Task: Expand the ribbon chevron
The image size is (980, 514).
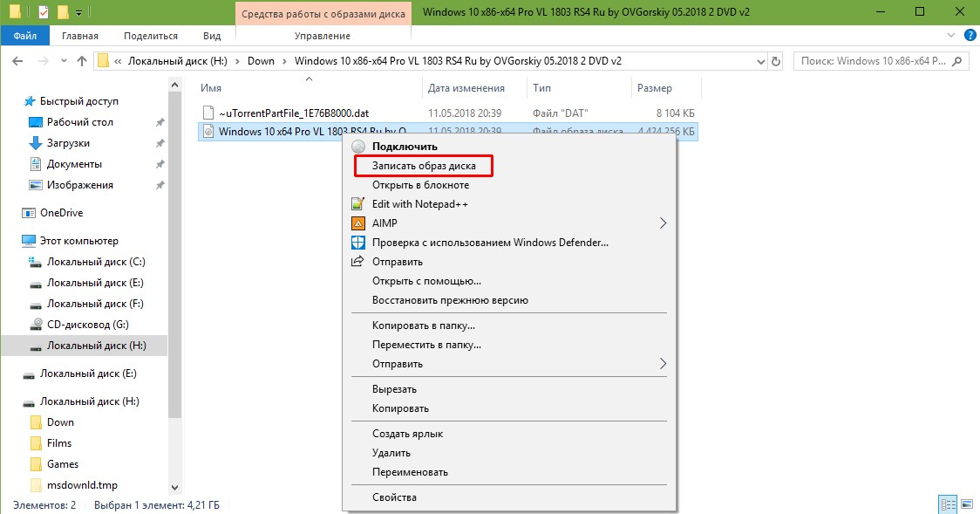Action: point(951,36)
